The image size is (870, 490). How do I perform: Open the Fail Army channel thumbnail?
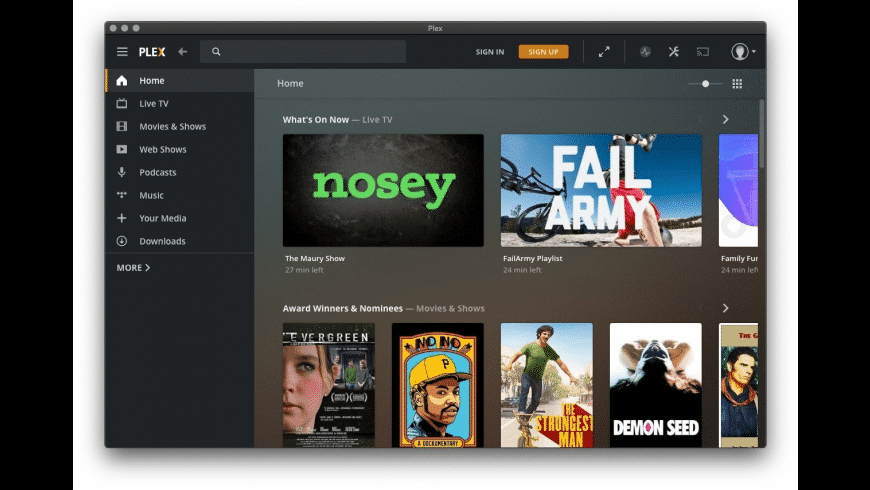601,190
